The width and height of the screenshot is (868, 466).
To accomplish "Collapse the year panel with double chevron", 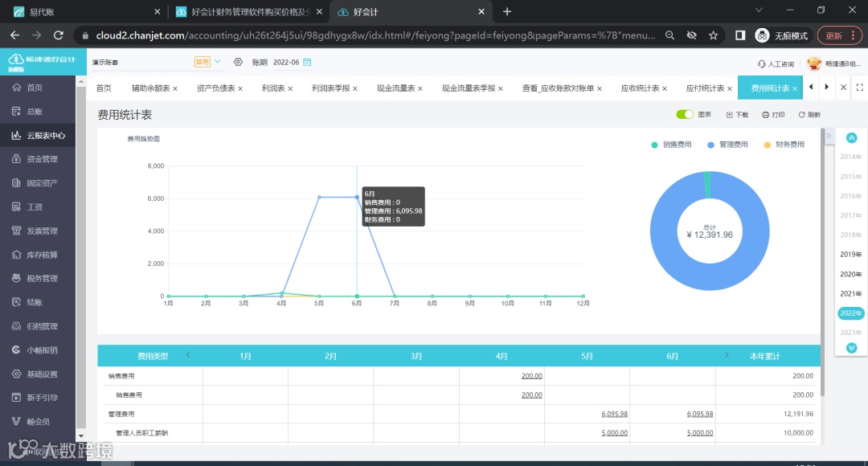I will (829, 136).
